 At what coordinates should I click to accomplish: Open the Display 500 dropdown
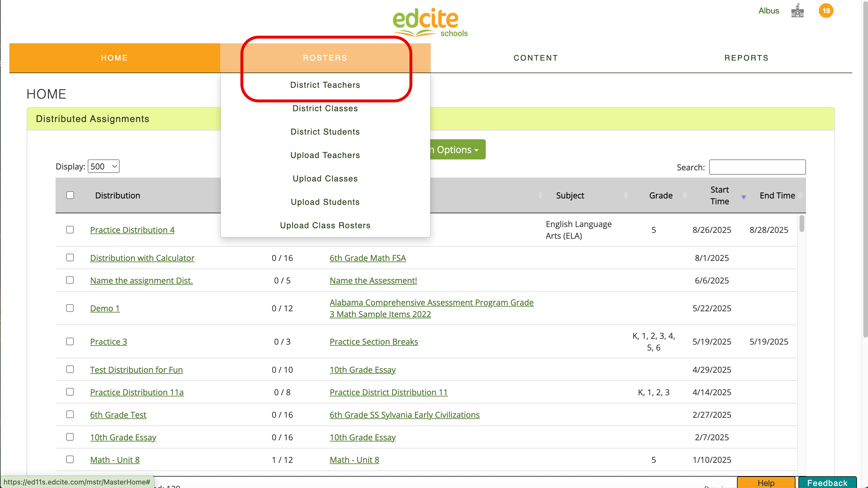[x=104, y=166]
